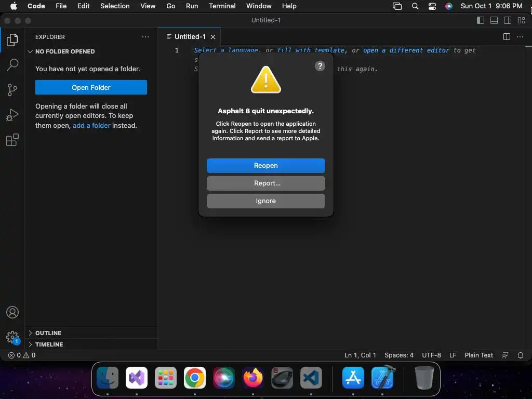Click Reopen in the crash dialog
Screen dimensions: 532x399
point(265,166)
